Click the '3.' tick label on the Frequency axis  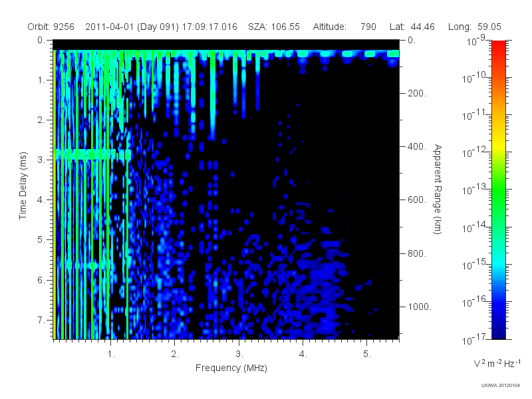point(239,354)
